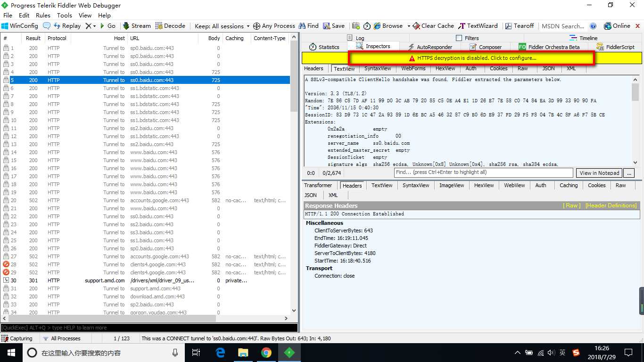Toggle the Decode option

coord(170,26)
